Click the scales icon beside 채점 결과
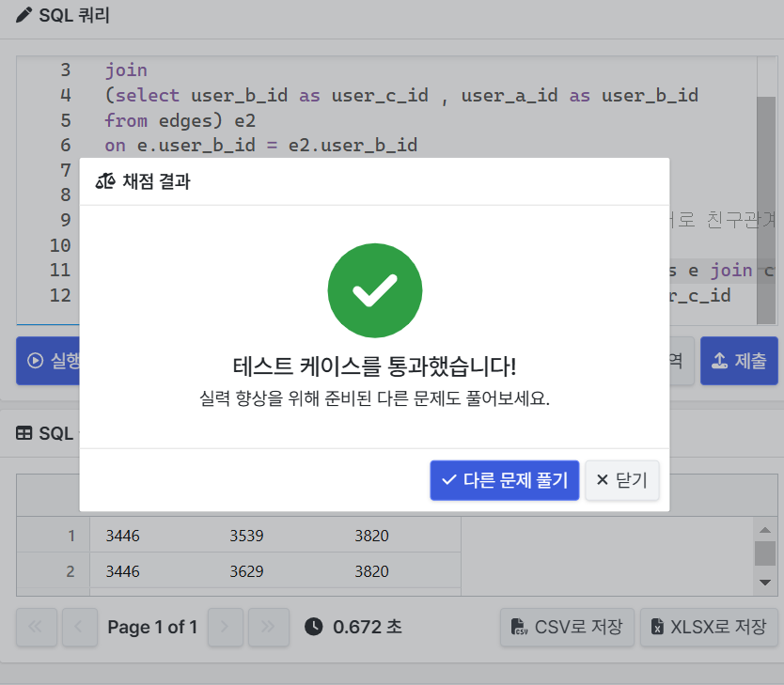This screenshot has height=685, width=784. (105, 181)
